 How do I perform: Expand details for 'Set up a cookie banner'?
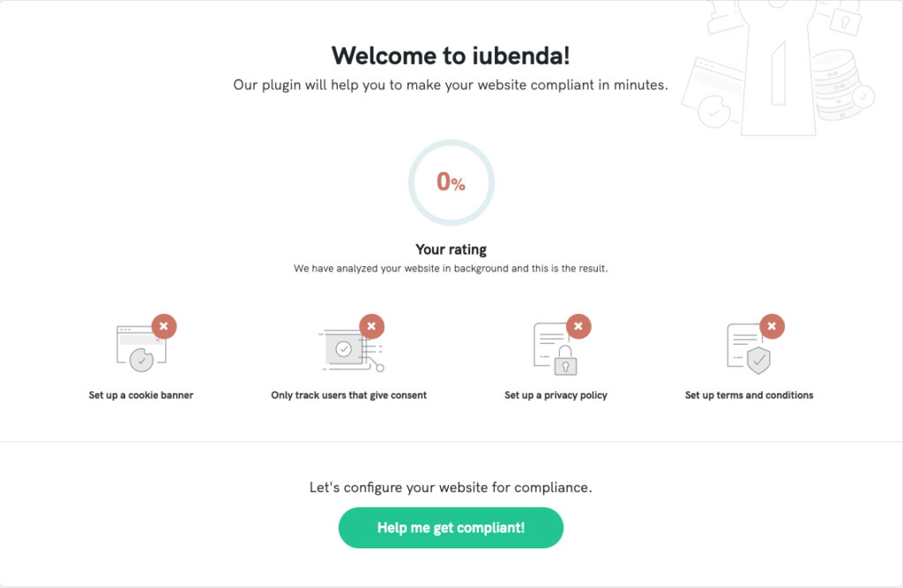(140, 395)
